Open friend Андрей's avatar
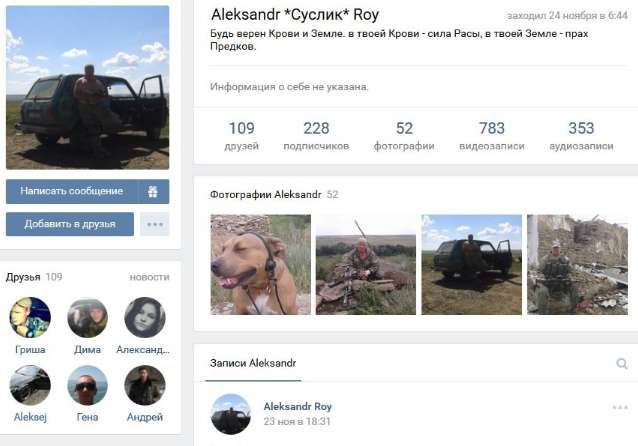The width and height of the screenshot is (638, 446). coord(145,385)
